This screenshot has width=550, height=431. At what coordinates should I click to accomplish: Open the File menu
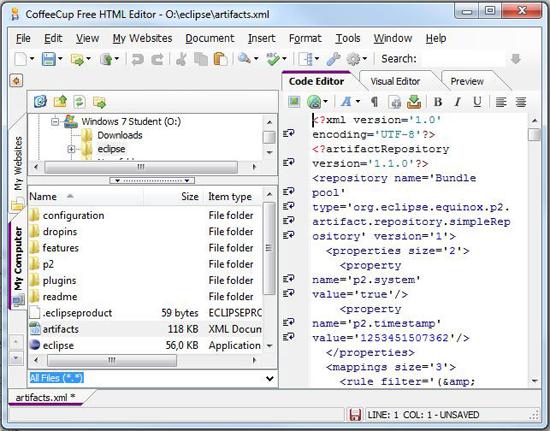pos(23,38)
